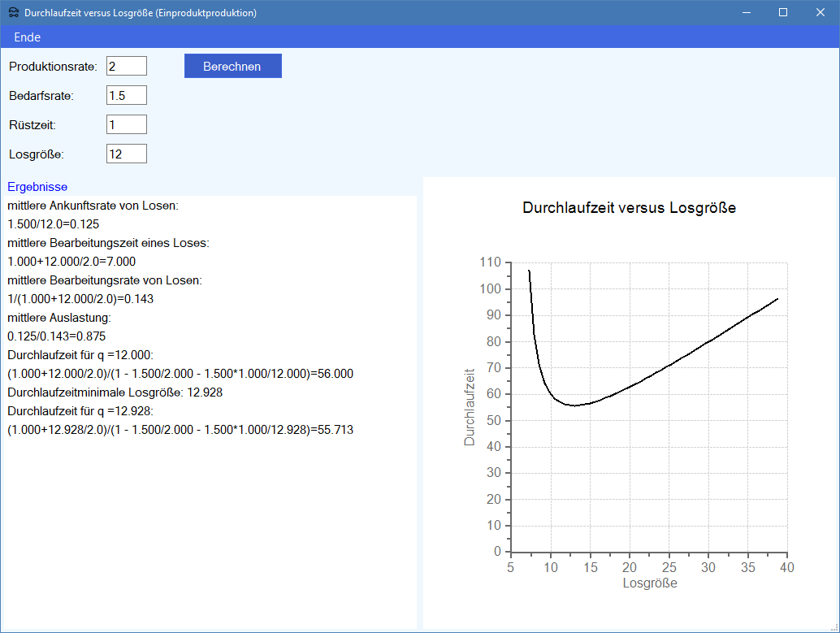Click the window title text in title bar
The image size is (840, 633).
(141, 13)
